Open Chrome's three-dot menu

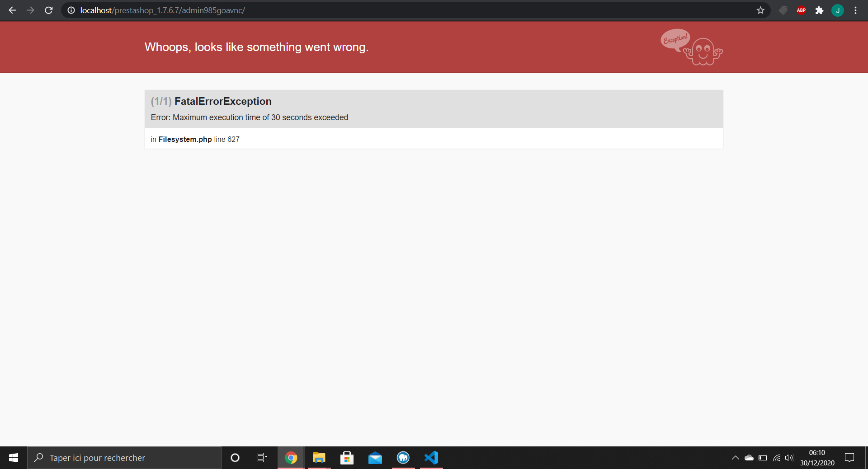coord(855,10)
